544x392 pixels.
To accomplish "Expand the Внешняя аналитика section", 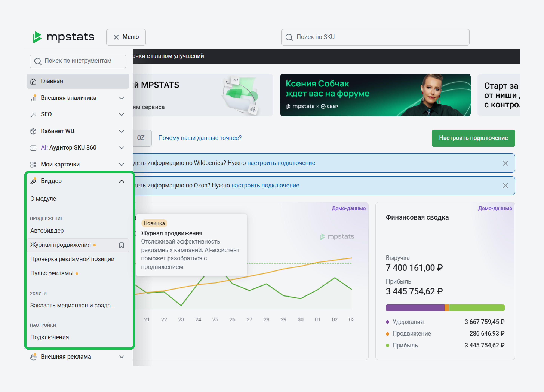I will point(121,98).
